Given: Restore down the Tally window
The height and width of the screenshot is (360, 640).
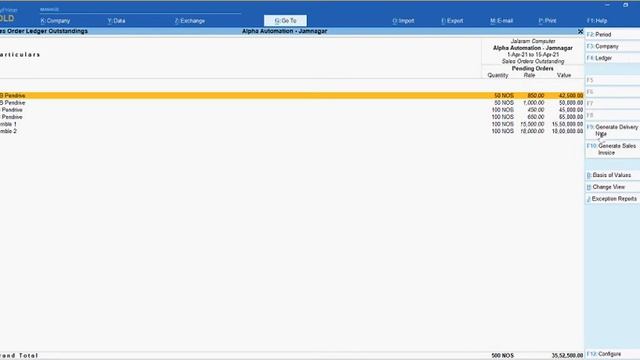Looking at the screenshot, I should 625,5.
